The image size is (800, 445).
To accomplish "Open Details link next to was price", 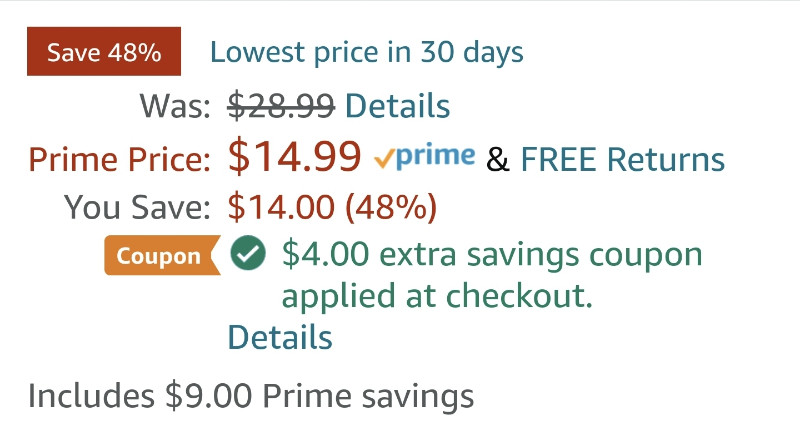I will click(x=397, y=106).
